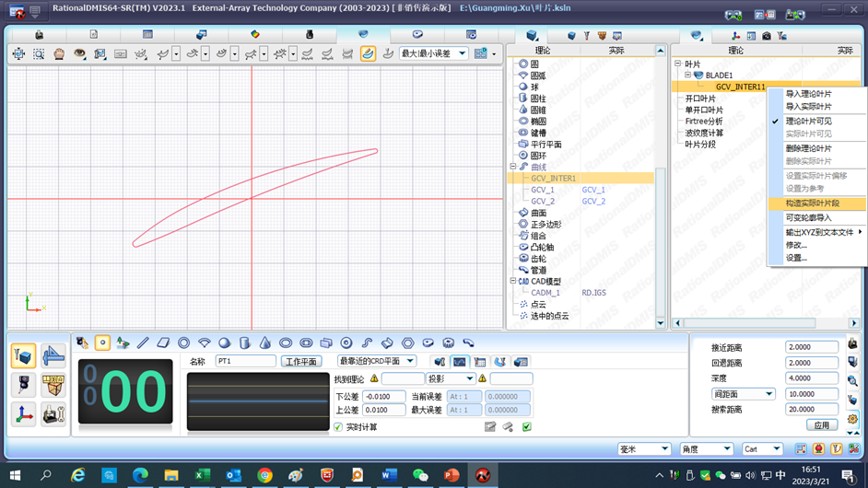
Task: Toggle 理论叶片可见 in the context menu
Action: (808, 122)
